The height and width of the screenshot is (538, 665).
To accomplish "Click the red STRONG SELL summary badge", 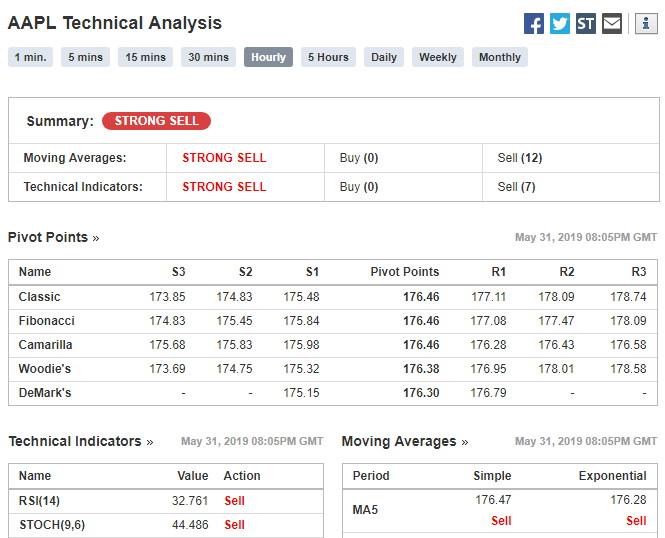I will pos(156,121).
